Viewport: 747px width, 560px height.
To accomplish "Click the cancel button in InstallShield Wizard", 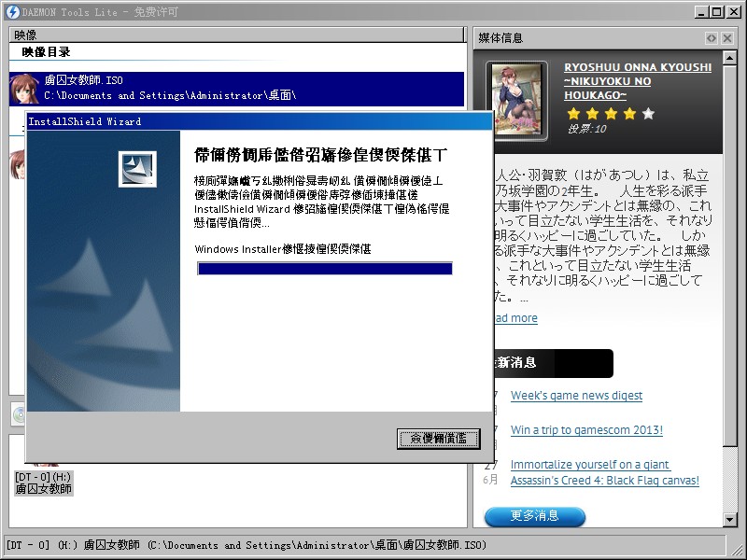I will click(438, 439).
